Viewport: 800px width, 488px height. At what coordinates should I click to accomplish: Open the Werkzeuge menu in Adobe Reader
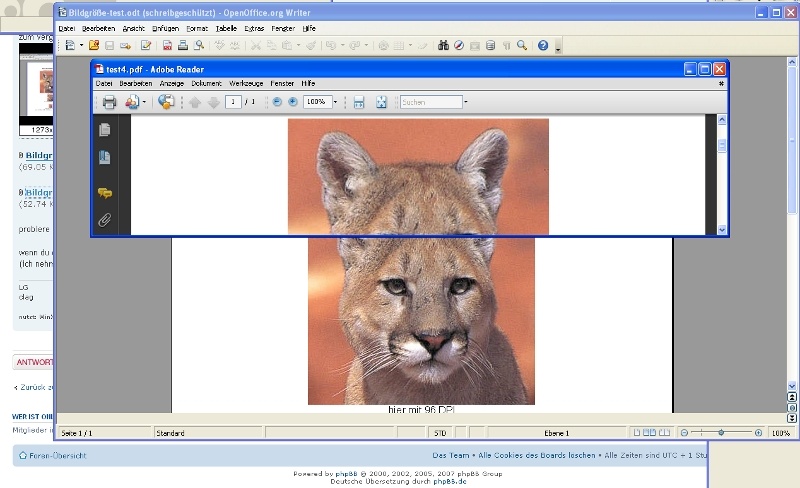[x=246, y=84]
